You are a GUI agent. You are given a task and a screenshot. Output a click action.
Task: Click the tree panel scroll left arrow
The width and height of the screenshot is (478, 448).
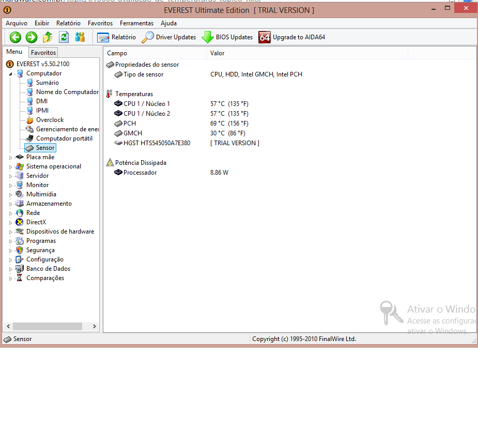tap(8, 327)
